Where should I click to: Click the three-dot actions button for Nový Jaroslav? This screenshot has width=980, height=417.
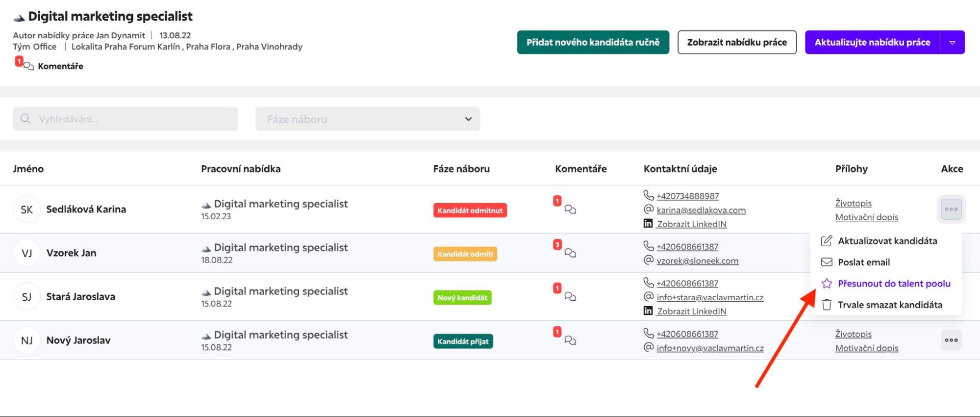click(x=951, y=340)
